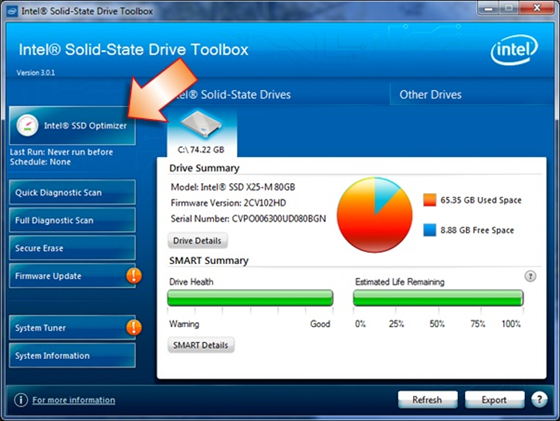560x421 pixels.
Task: Click the disk usage pie chart
Action: coord(375,215)
